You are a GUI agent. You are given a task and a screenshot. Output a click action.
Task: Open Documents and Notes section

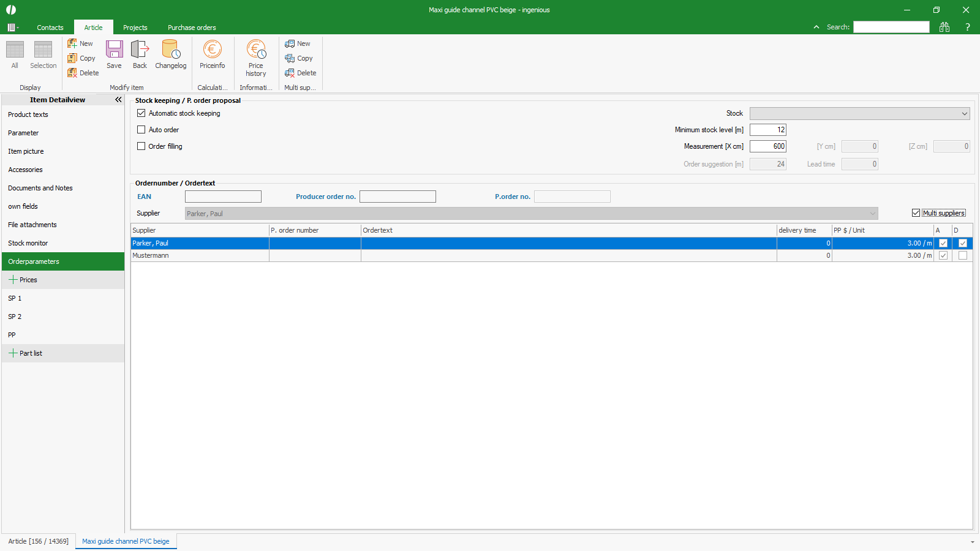click(x=40, y=188)
